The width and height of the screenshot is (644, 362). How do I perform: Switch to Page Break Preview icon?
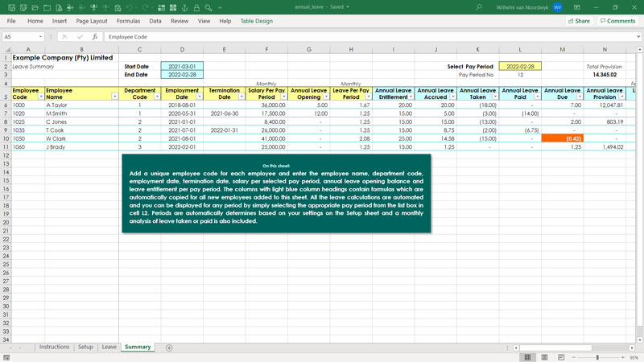[x=561, y=357]
